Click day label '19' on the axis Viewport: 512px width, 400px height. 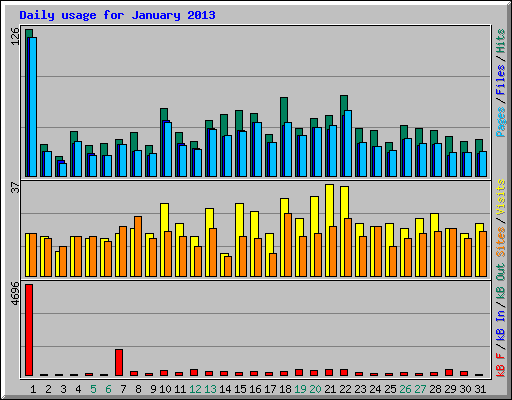[300, 389]
